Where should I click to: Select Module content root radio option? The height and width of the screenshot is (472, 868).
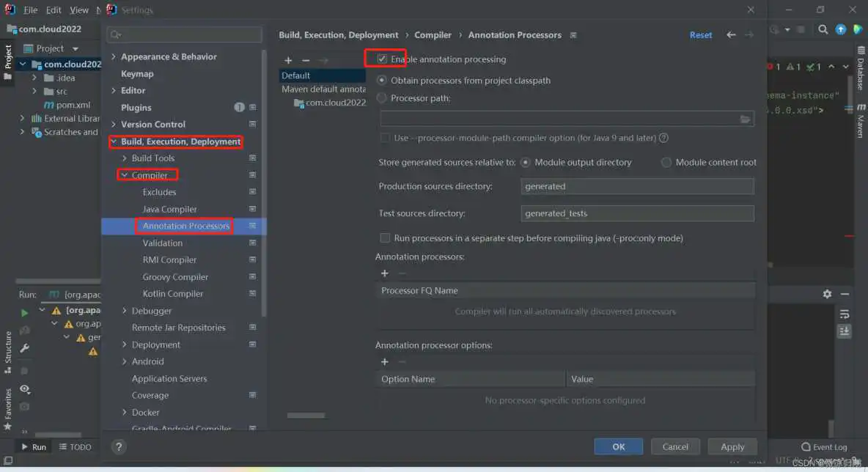tap(666, 162)
